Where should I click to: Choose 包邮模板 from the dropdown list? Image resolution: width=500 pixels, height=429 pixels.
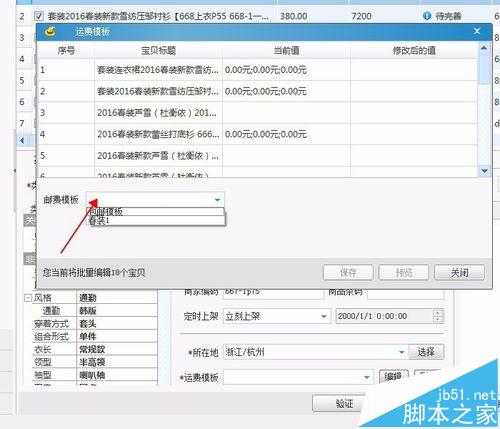click(x=155, y=212)
